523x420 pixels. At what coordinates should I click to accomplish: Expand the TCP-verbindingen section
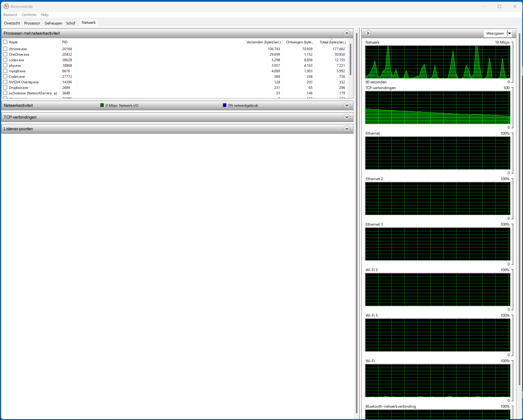coord(347,117)
